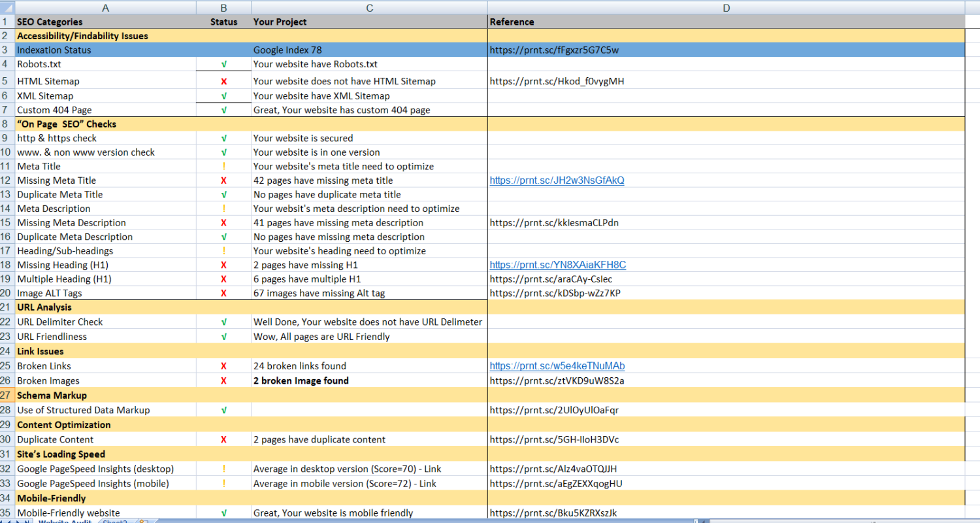The image size is (980, 523).
Task: Select the 'Heading/Sub-headings' cell
Action: (x=106, y=251)
